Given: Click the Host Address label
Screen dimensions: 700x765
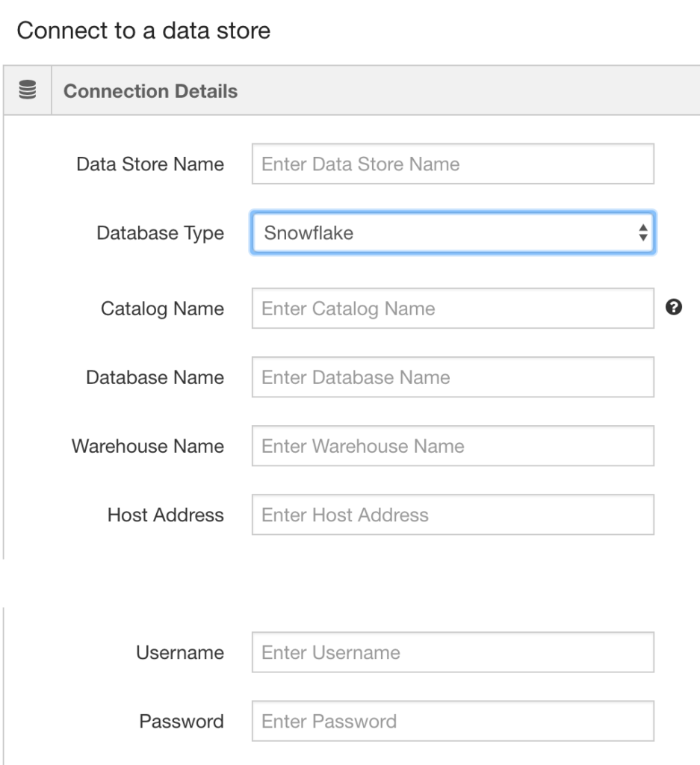Looking at the screenshot, I should pyautogui.click(x=166, y=515).
